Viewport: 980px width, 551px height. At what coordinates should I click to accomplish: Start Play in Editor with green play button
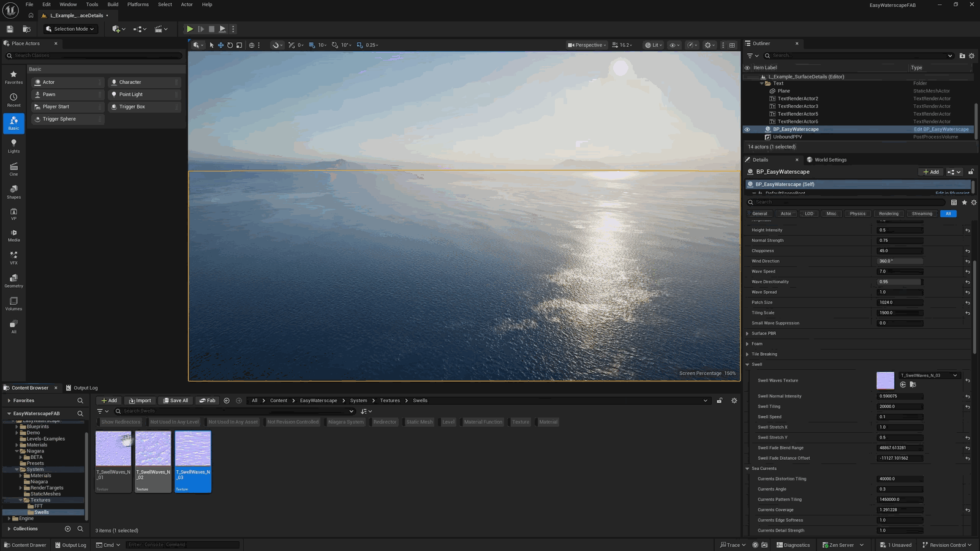pos(190,29)
